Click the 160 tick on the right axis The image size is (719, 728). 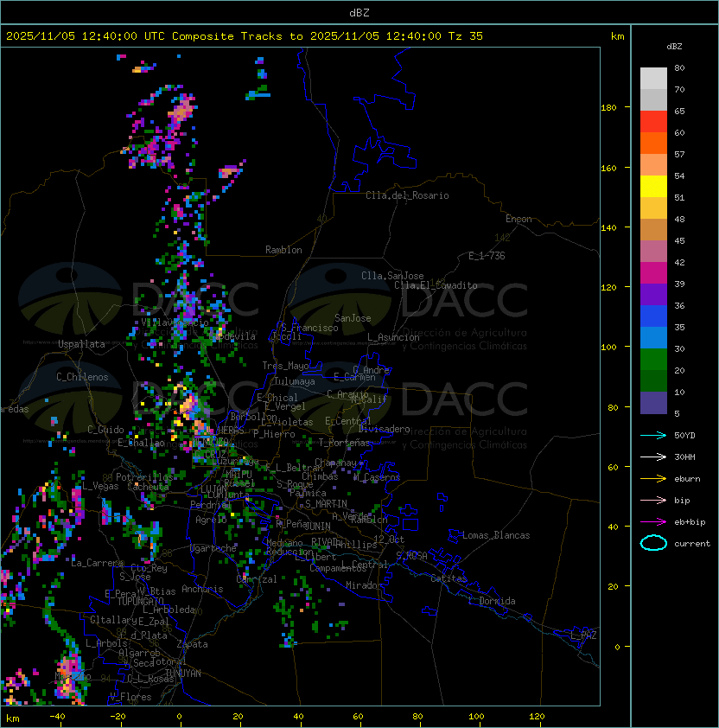(608, 168)
